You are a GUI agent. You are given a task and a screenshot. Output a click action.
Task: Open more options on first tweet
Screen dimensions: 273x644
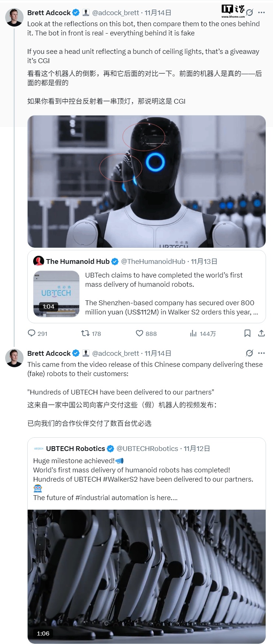tap(262, 13)
